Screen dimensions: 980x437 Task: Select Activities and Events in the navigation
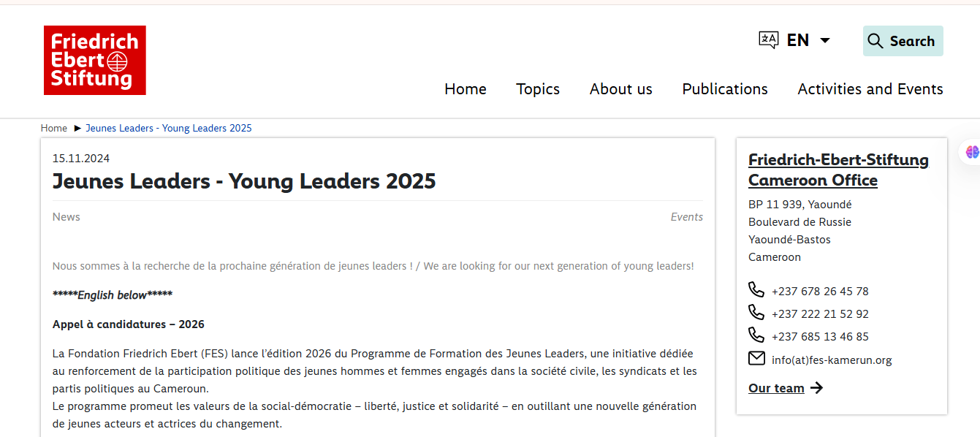coord(870,88)
